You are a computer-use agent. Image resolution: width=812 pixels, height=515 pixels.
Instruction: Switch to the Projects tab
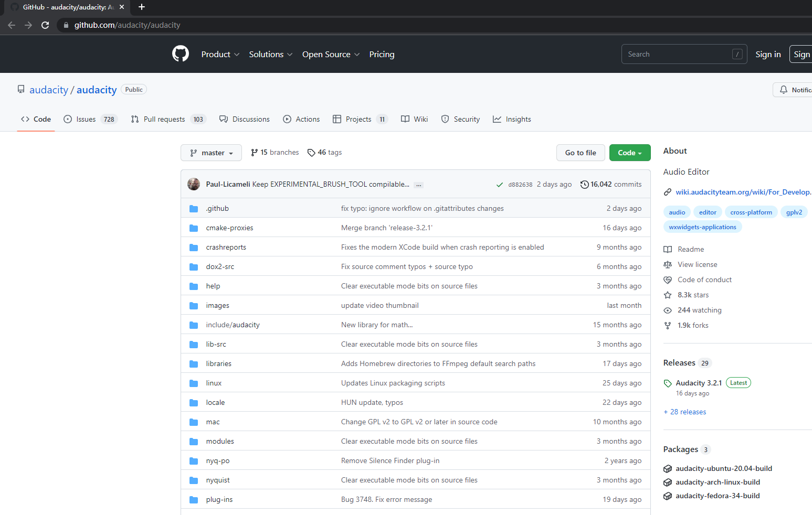[360, 120]
